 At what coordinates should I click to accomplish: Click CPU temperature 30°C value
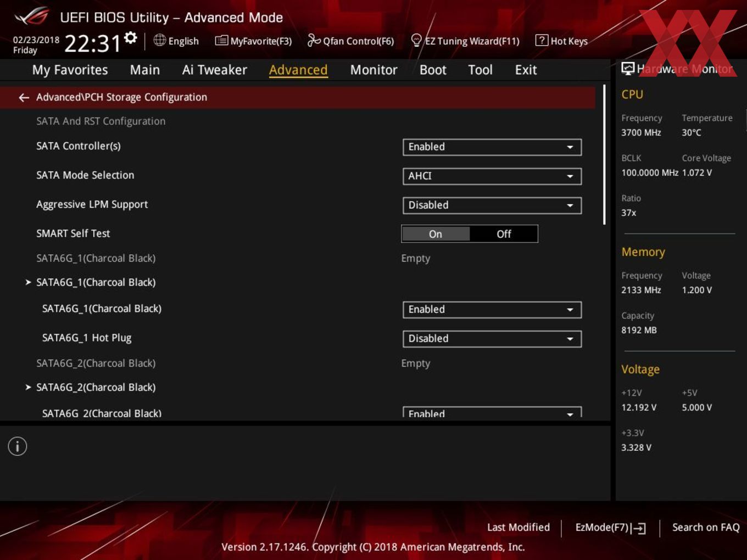pyautogui.click(x=692, y=132)
